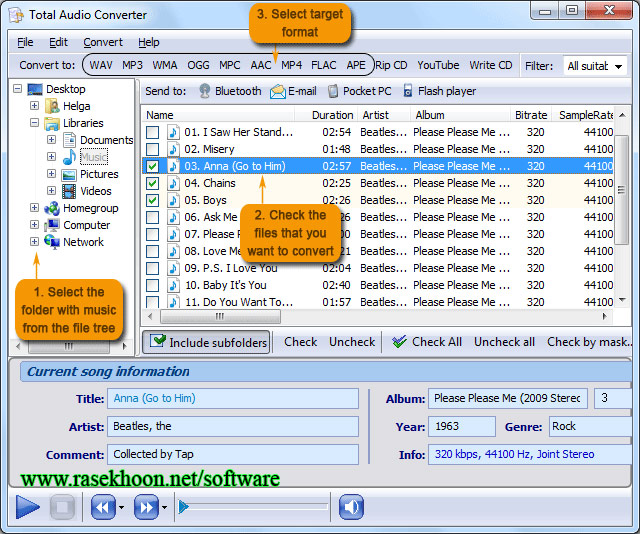Click audio file icon of 10. Baby It's You

point(173,285)
